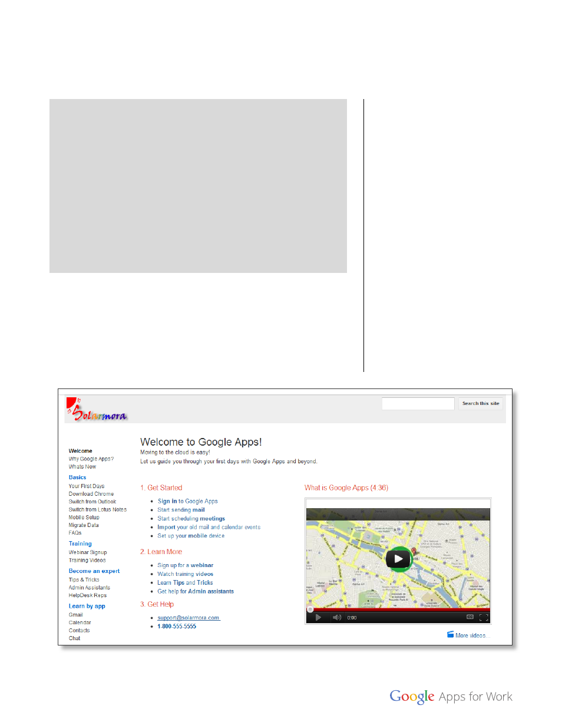
Task: Click the 3. Get Help heading
Action: click(157, 604)
